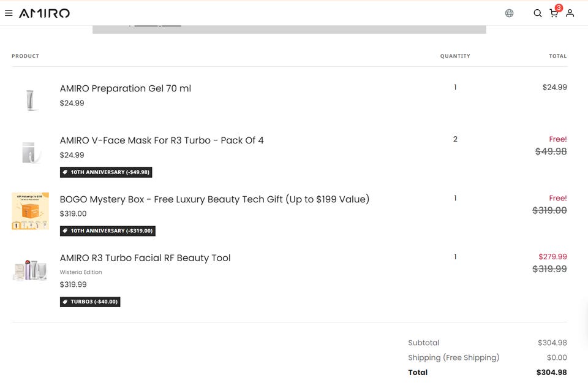Click quantity 1 for R3 Turbo Beauty Tool

coord(455,257)
